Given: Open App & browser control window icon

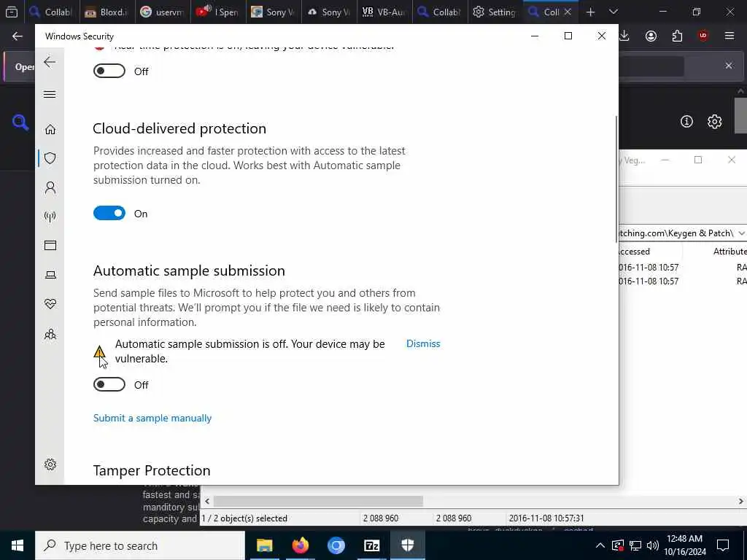Looking at the screenshot, I should point(50,245).
